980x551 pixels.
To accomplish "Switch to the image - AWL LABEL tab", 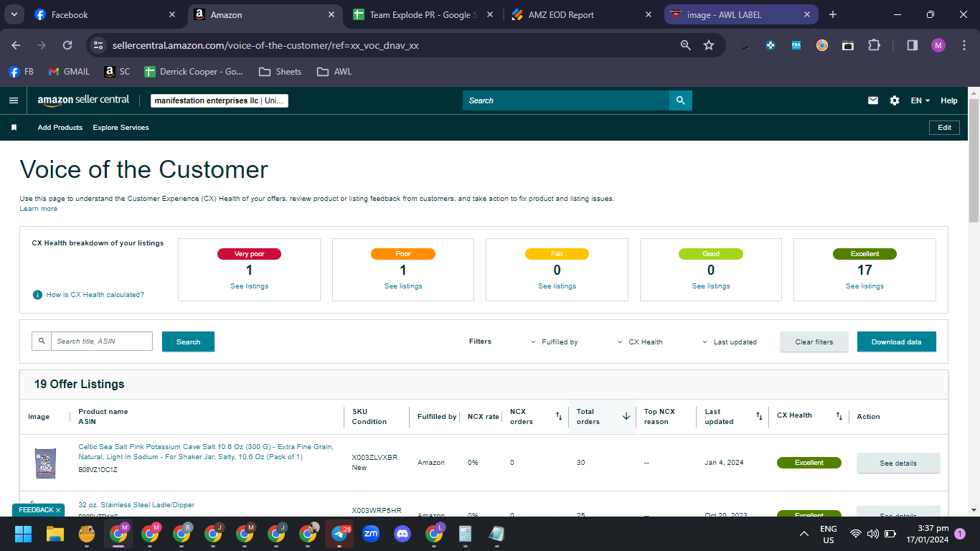I will click(741, 14).
